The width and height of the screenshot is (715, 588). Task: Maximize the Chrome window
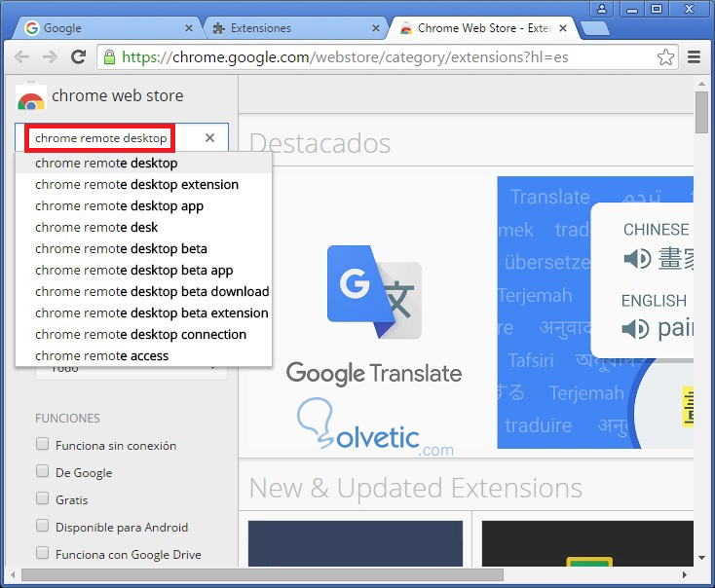pos(657,9)
